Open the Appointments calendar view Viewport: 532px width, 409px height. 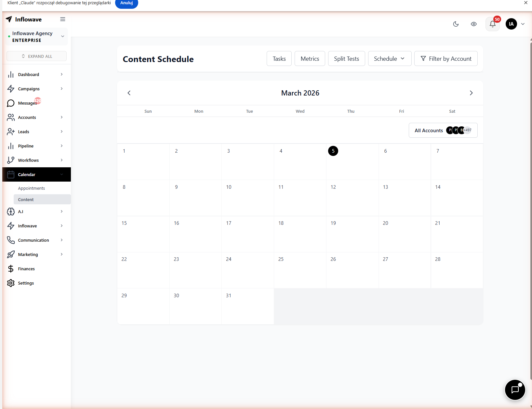[x=31, y=188]
